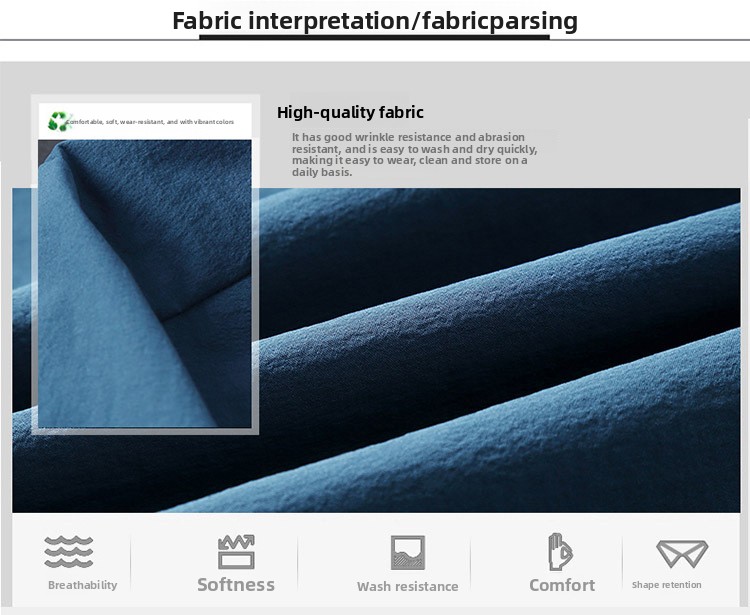This screenshot has width=750, height=615.
Task: Click the Shape retention text label
Action: click(x=667, y=585)
